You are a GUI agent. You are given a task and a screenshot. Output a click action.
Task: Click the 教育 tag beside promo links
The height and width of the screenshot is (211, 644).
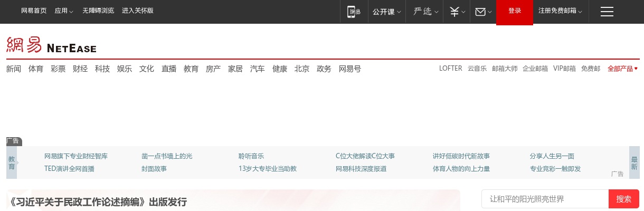12,162
